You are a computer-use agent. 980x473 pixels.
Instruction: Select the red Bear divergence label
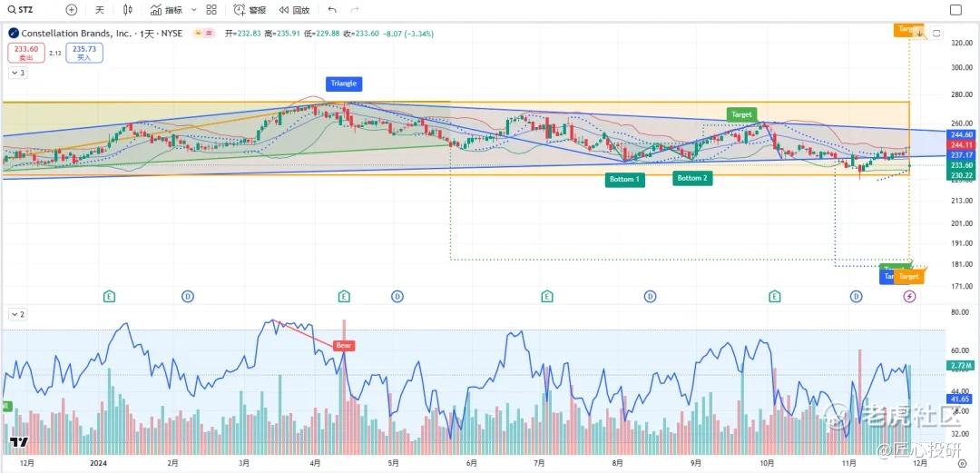[x=344, y=345]
